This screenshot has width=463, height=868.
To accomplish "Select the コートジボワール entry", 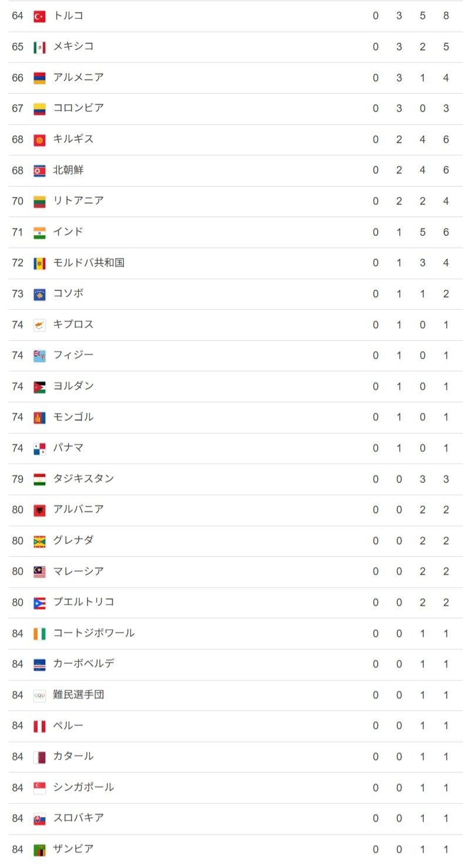I will pyautogui.click(x=94, y=633).
